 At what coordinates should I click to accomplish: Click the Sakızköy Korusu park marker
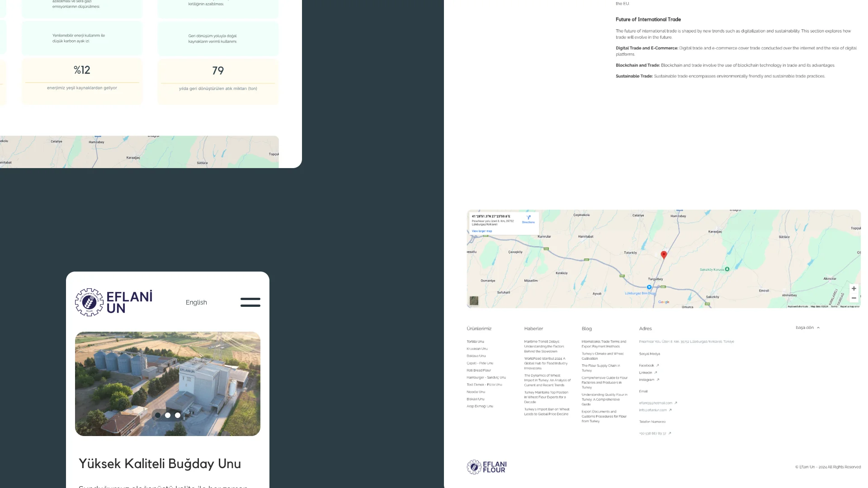click(x=727, y=269)
